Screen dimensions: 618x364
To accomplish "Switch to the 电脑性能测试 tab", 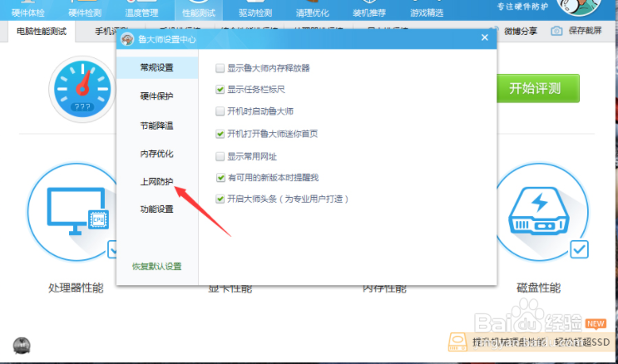I will click(42, 31).
